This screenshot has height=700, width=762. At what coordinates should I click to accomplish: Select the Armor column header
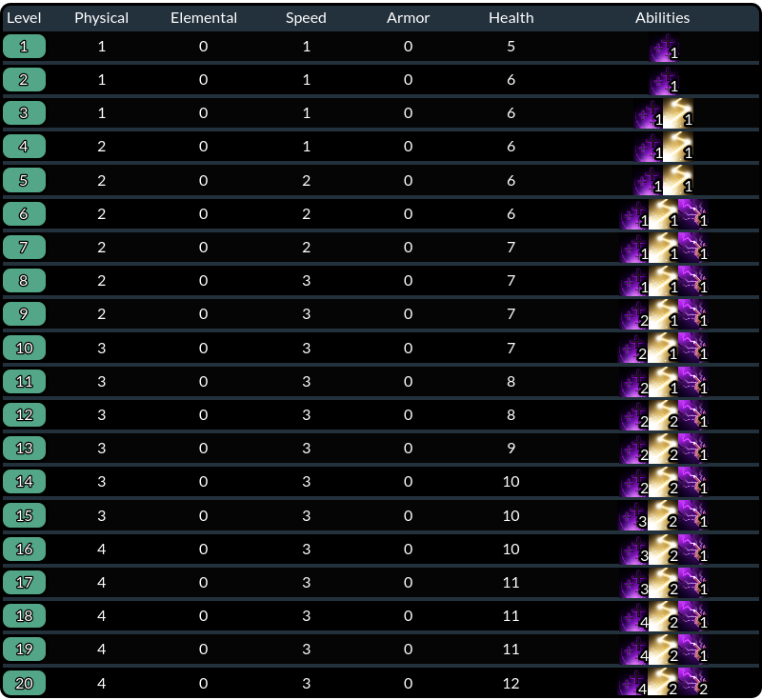click(409, 18)
